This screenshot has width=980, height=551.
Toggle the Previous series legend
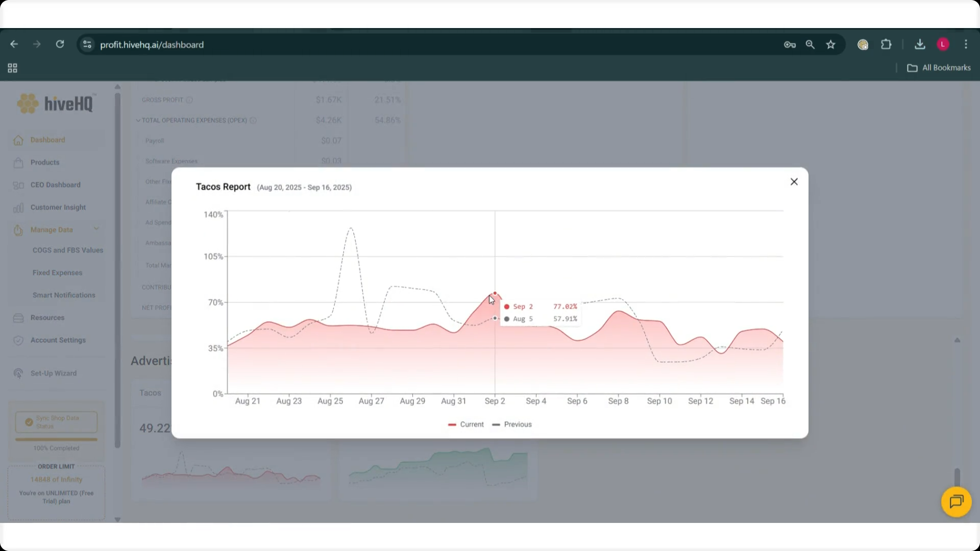click(512, 424)
